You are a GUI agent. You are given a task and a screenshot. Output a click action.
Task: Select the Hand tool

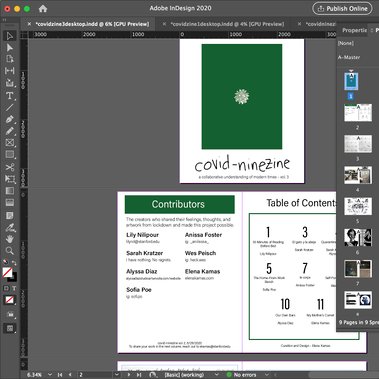pos(10,239)
